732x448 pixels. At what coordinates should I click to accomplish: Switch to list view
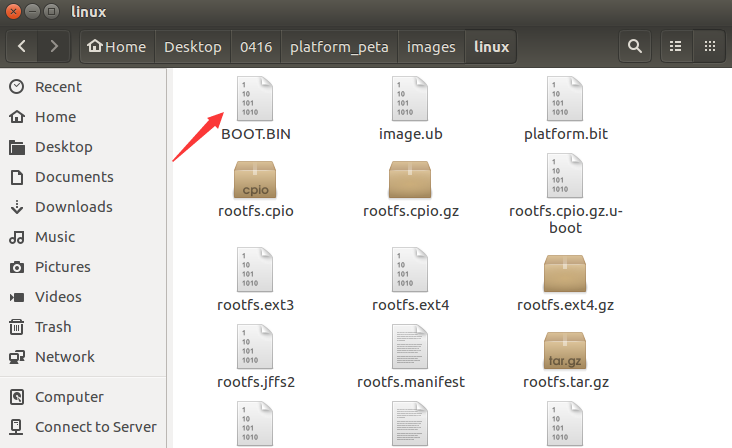(x=676, y=46)
